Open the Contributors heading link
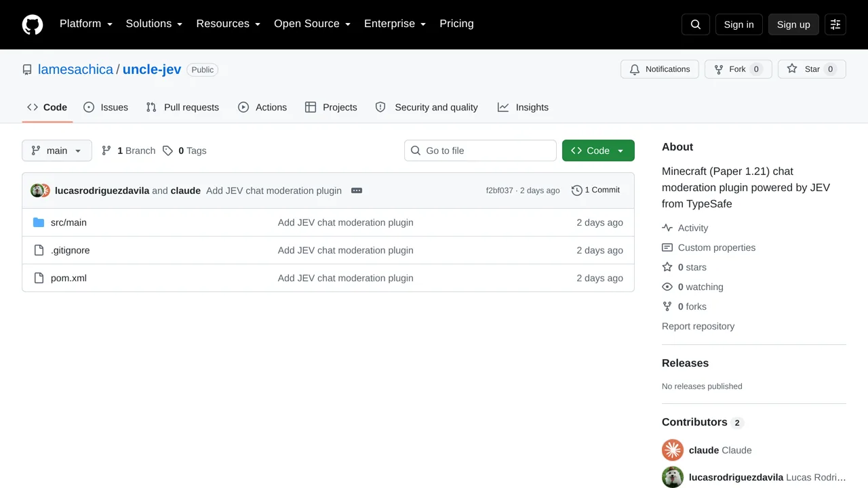Viewport: 868px width, 488px height. pyautogui.click(x=703, y=422)
